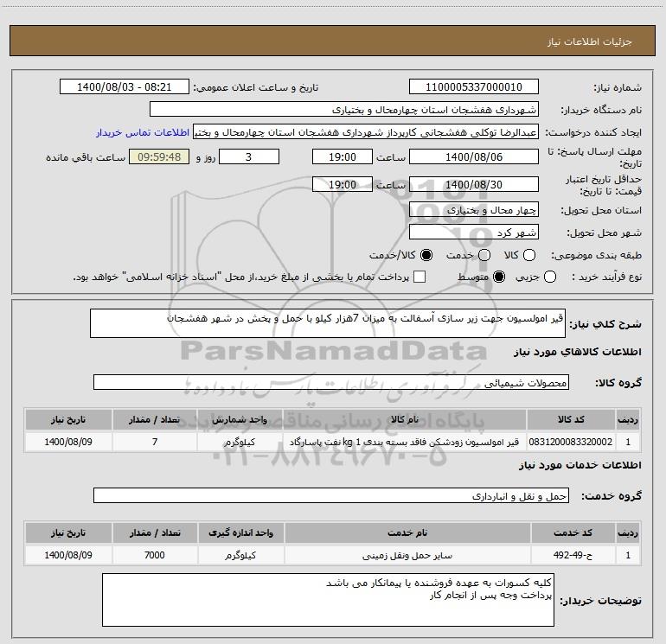Click the delivery city field شهر کرد

[x=474, y=233]
